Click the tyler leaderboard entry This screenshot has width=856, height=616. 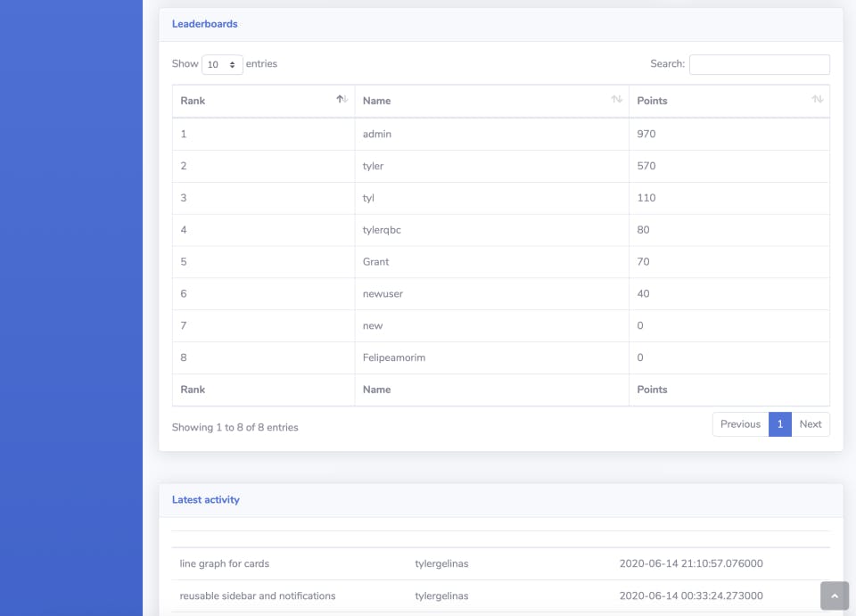(x=373, y=166)
